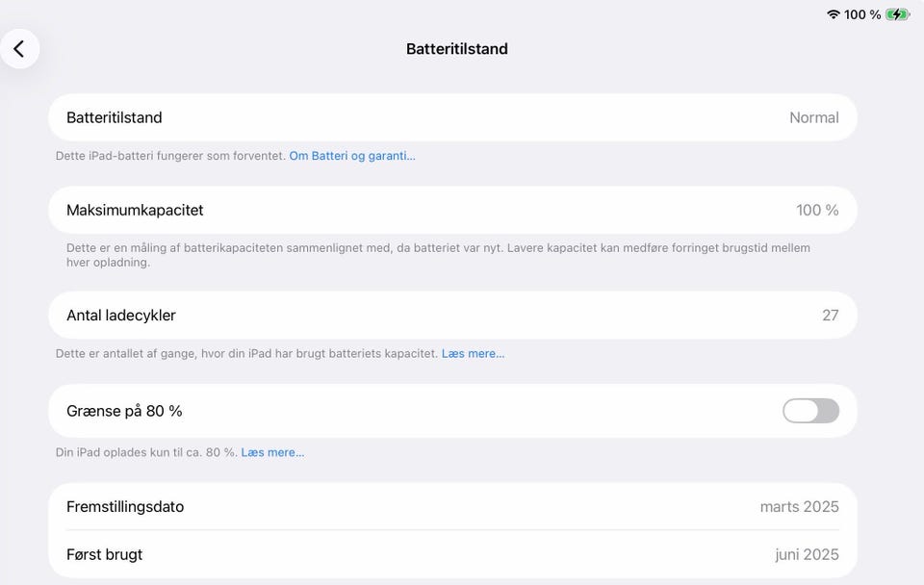Click the Wi-Fi status icon

[x=834, y=14]
